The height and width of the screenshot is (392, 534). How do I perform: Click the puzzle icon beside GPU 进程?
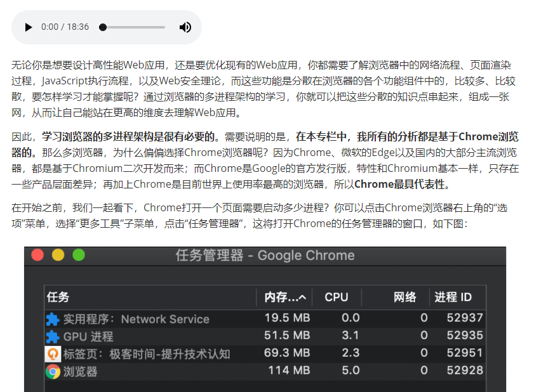[x=53, y=336]
